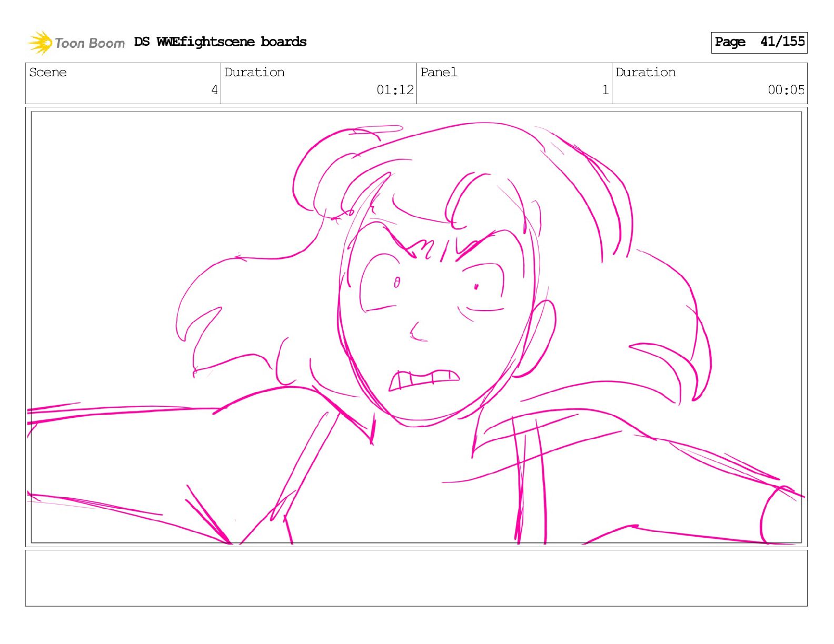Screen dimensions: 834x644
Task: Click the panel Duration label next to 00:05
Action: [x=646, y=72]
